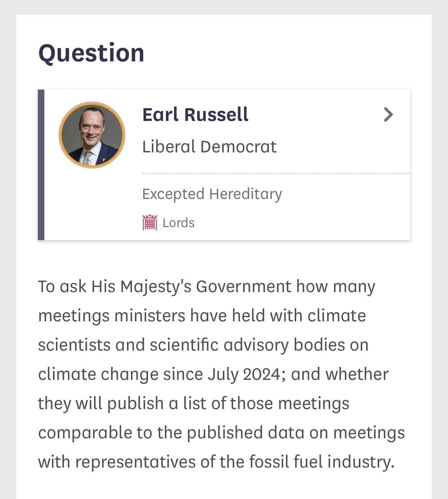Click the "Question" heading

[91, 53]
